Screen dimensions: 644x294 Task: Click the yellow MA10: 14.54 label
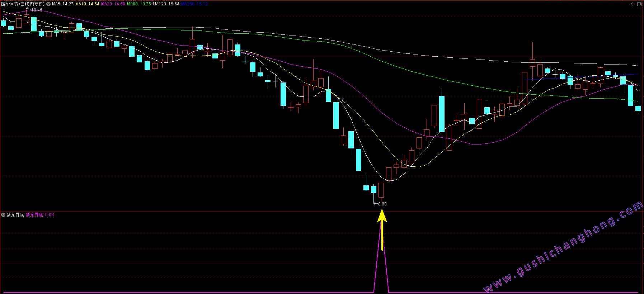click(87, 4)
